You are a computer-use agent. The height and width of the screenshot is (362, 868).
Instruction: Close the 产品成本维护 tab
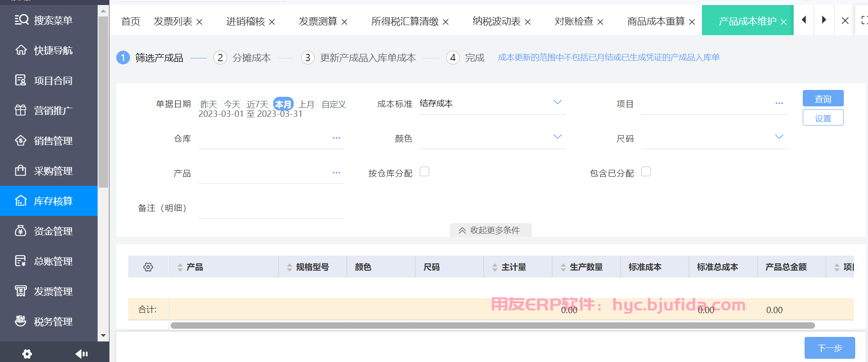[x=784, y=22]
